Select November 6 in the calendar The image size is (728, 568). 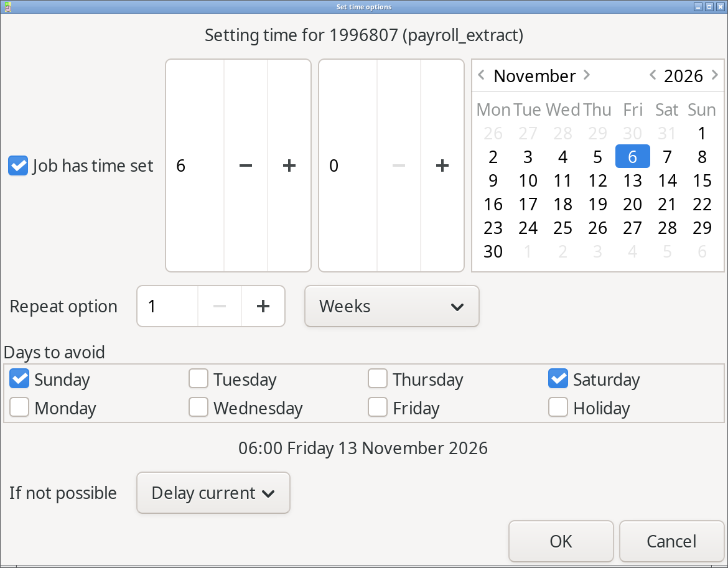coord(632,157)
